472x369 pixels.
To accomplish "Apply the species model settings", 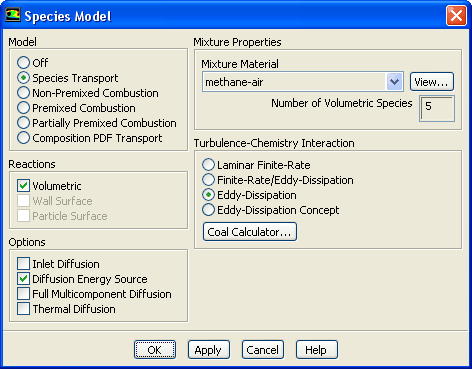I will coord(209,350).
